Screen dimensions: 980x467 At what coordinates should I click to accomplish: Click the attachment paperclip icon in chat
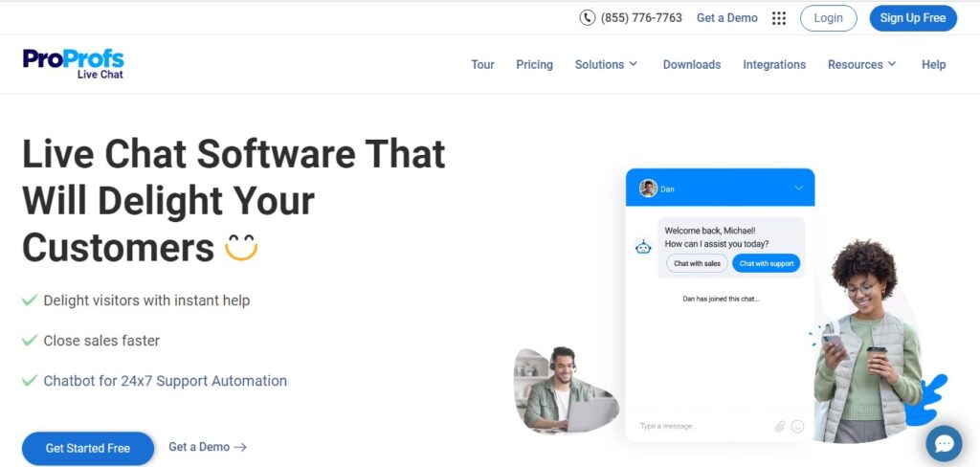coord(780,426)
